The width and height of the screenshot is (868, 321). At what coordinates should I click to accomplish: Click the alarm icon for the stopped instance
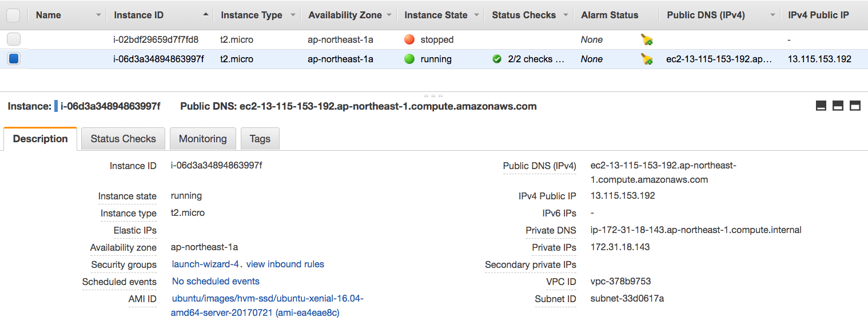(x=647, y=40)
